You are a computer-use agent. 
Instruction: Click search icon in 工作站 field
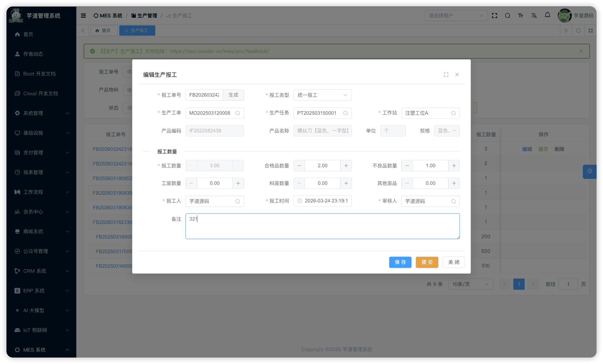click(453, 113)
